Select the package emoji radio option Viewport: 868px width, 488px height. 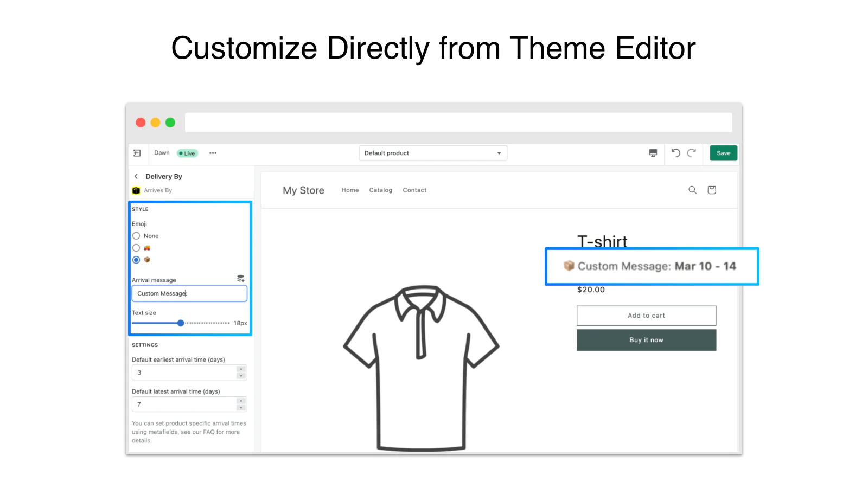(136, 260)
